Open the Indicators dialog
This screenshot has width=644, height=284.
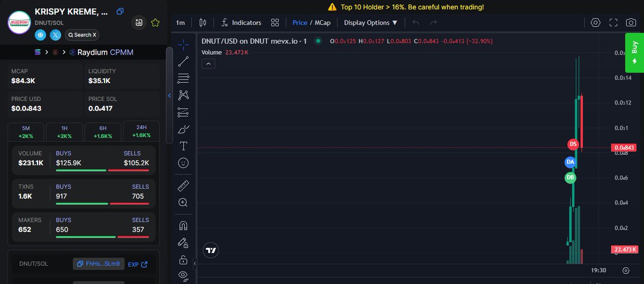point(241,23)
